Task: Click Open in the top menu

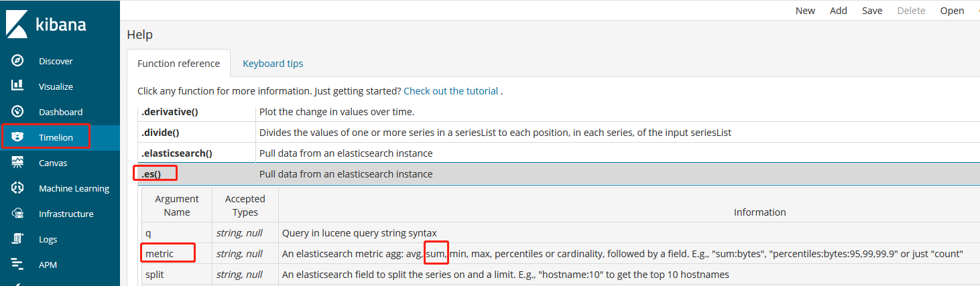Action: click(x=952, y=11)
